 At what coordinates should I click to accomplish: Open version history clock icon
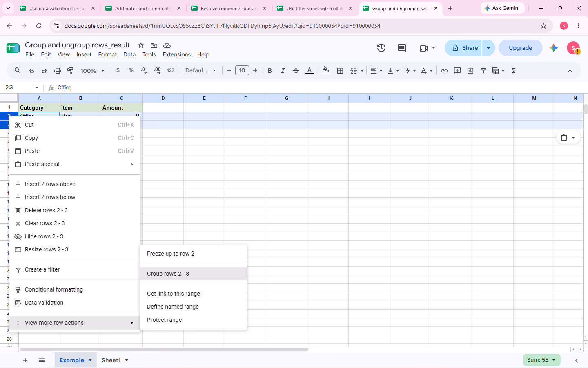381,48
